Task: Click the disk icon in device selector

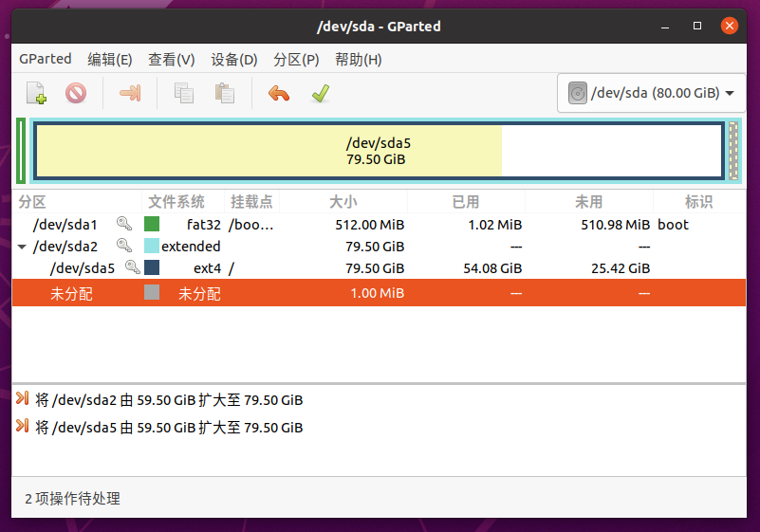Action: [x=577, y=93]
